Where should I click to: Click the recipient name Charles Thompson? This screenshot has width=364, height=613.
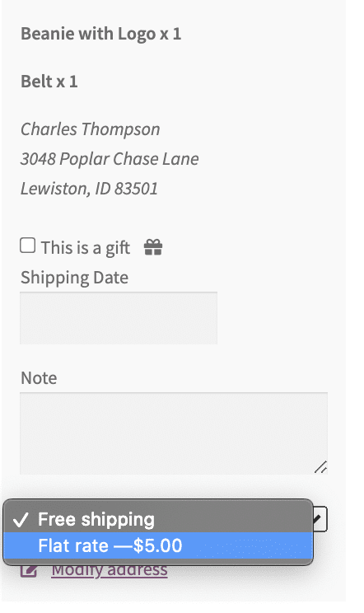[91, 129]
